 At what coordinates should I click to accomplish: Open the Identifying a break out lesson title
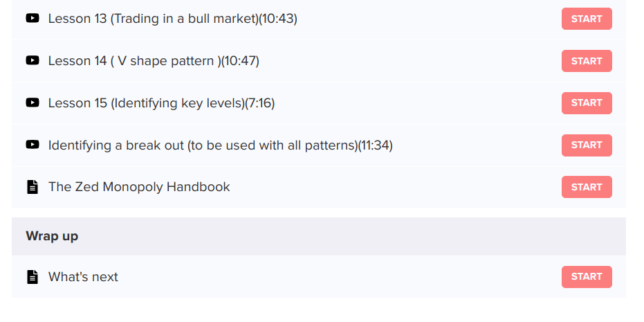click(220, 145)
